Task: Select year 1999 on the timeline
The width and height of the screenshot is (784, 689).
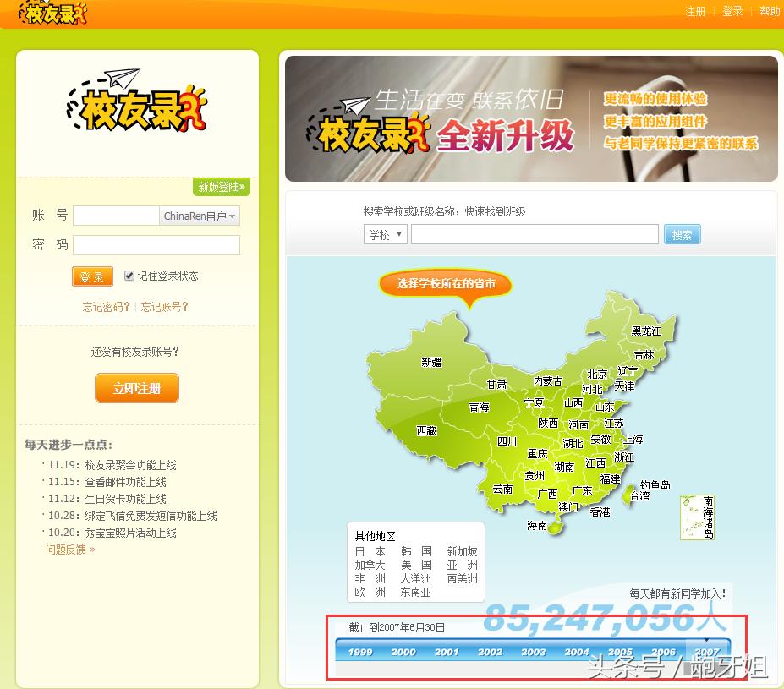Action: 359,652
